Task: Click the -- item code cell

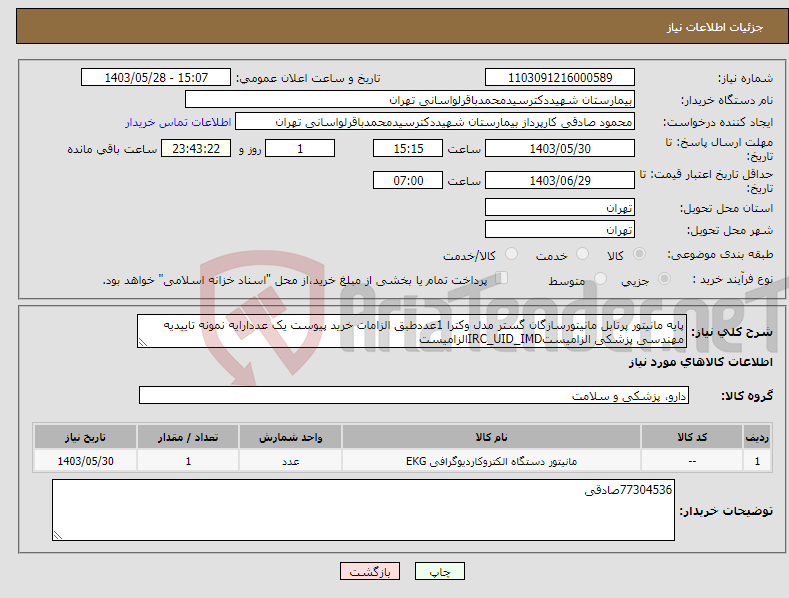Action: pos(692,461)
